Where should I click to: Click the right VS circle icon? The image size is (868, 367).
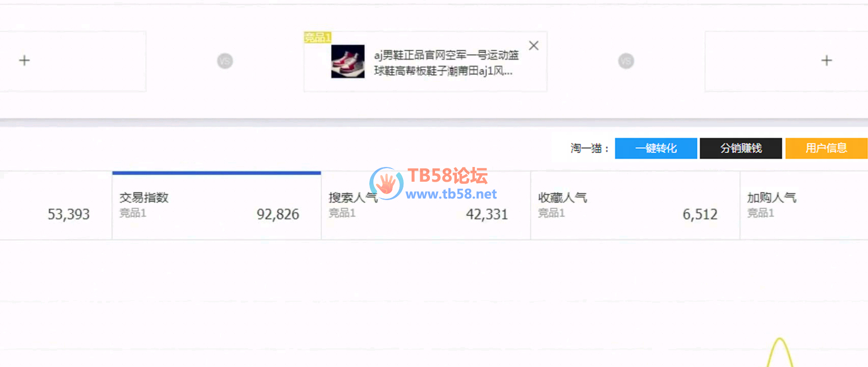[x=626, y=61]
